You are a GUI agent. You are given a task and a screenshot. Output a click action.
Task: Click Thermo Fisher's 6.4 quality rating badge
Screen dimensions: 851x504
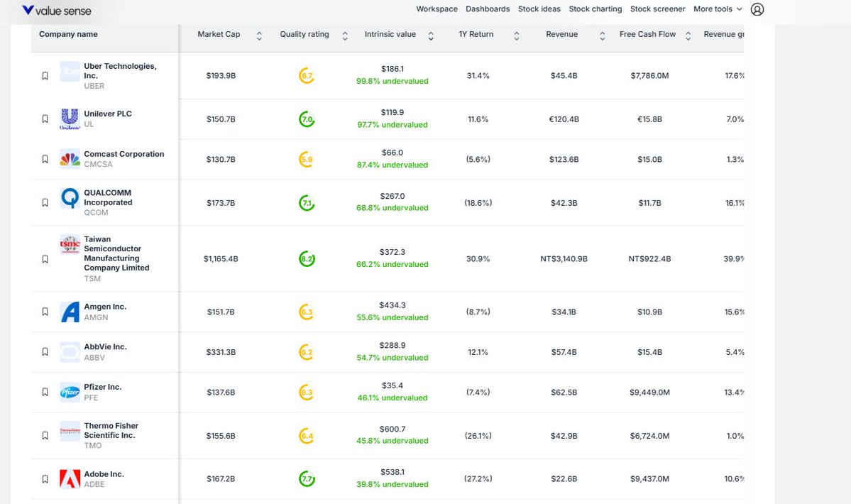pyautogui.click(x=307, y=436)
